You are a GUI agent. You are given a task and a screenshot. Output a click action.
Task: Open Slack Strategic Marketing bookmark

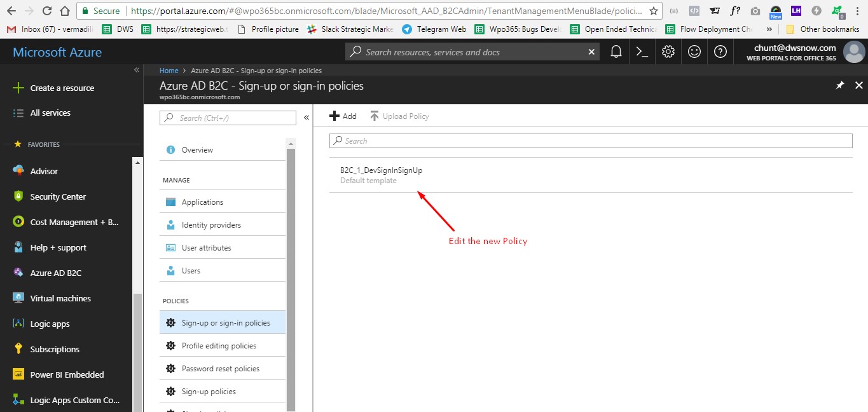click(350, 29)
